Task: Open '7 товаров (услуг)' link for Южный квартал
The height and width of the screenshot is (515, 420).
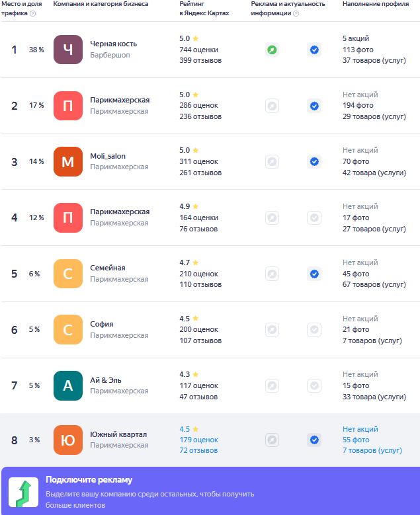Action: tap(372, 450)
